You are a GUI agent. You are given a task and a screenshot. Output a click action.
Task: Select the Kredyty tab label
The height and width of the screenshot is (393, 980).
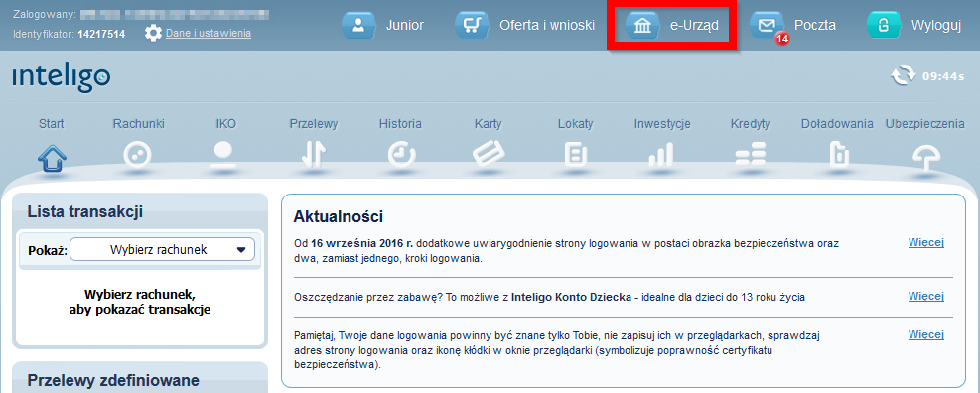click(x=750, y=124)
